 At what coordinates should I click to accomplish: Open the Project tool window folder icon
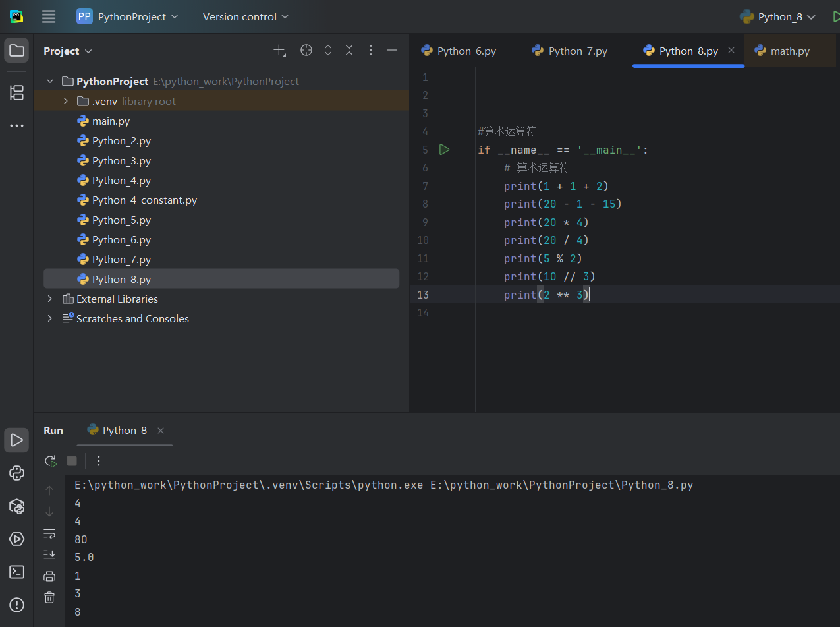coord(16,51)
